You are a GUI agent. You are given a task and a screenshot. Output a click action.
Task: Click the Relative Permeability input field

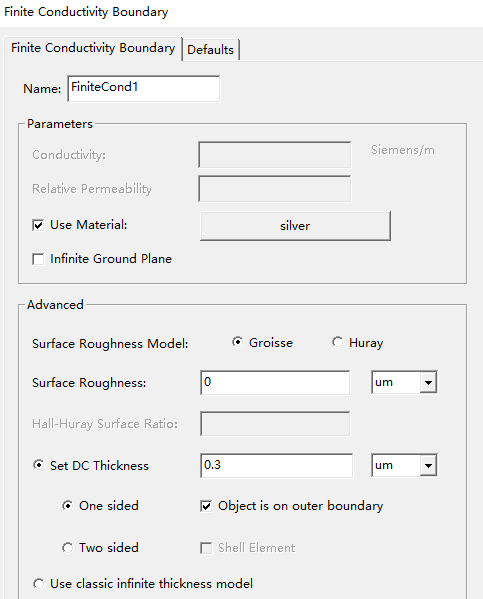pyautogui.click(x=275, y=189)
